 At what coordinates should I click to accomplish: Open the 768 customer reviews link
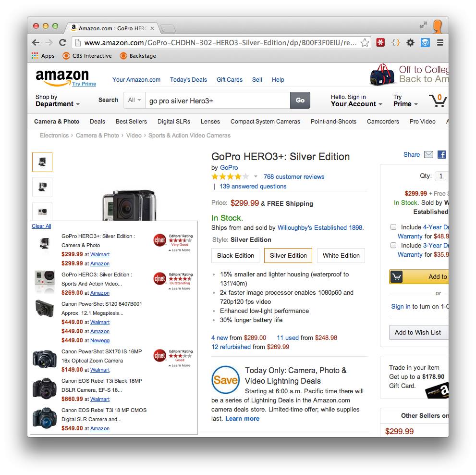coord(293,176)
